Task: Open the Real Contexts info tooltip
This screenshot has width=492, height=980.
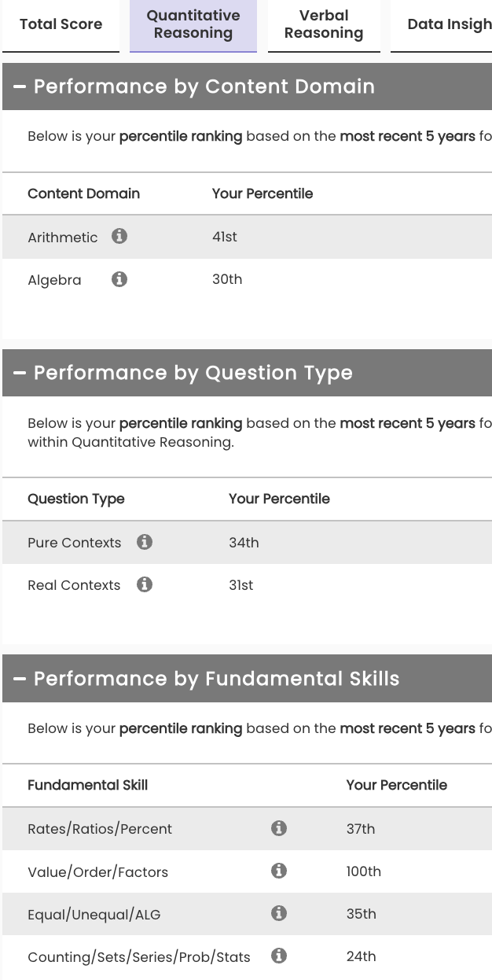Action: [x=143, y=584]
